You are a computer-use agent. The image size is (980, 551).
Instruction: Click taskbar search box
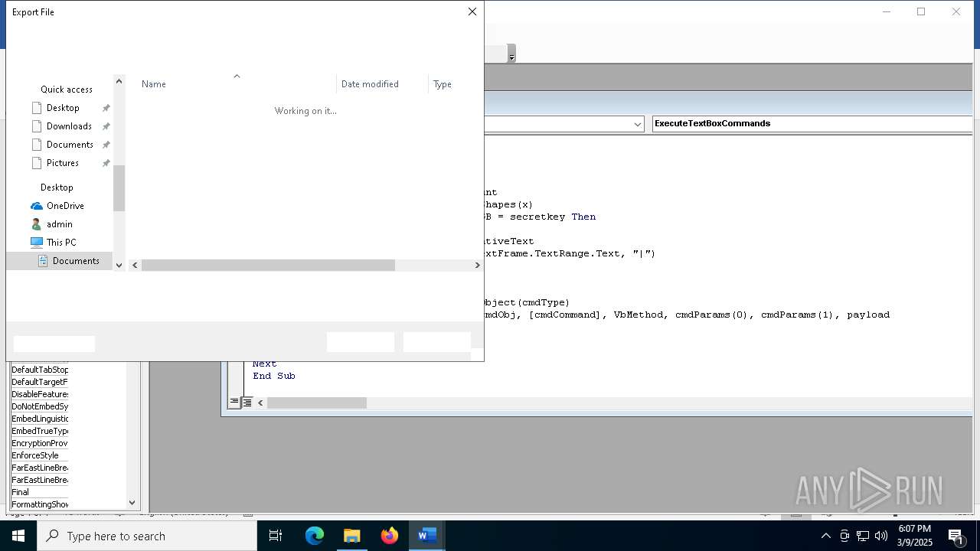coord(147,536)
